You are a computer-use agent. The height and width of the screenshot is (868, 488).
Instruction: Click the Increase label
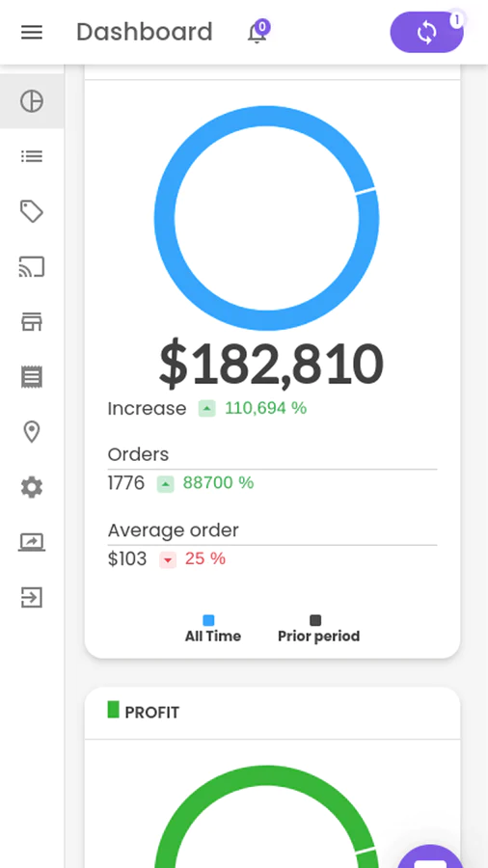(148, 409)
